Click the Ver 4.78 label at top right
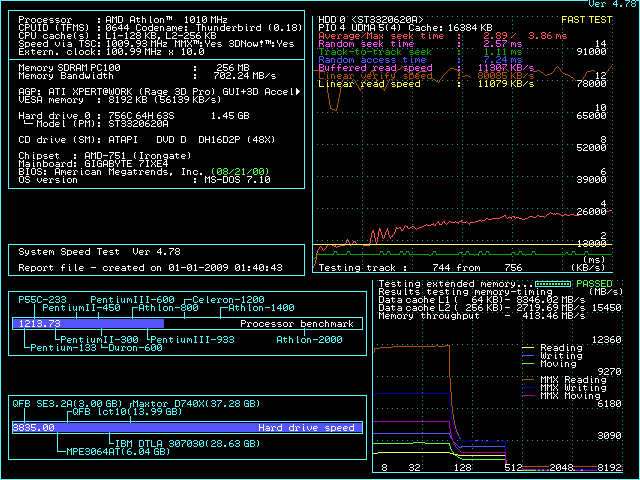The width and height of the screenshot is (640, 480). (610, 6)
